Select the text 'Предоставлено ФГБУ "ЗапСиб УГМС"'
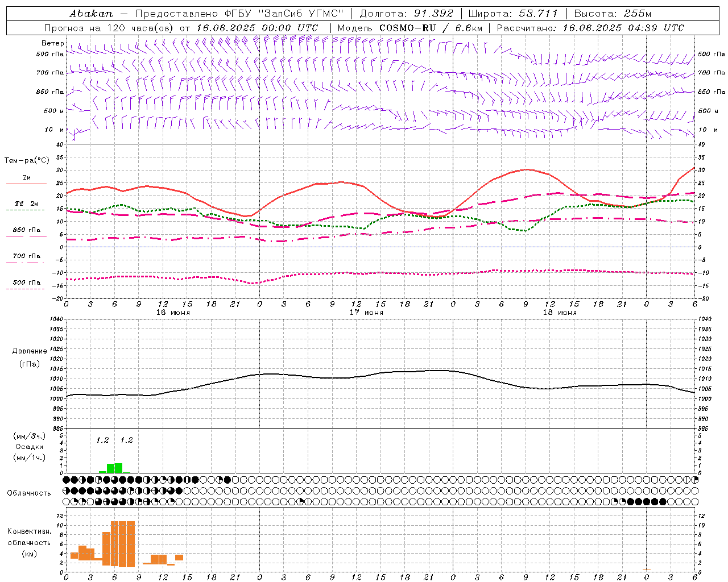This screenshot has height=582, width=728. click(239, 14)
